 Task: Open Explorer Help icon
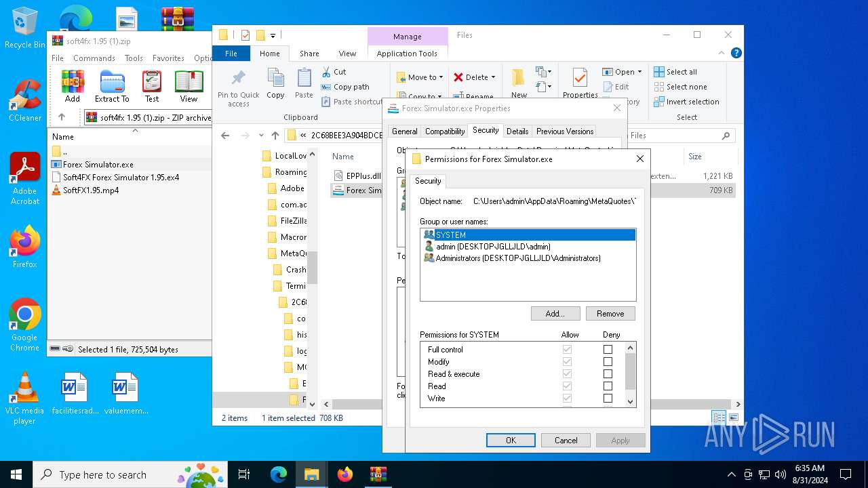coord(736,53)
